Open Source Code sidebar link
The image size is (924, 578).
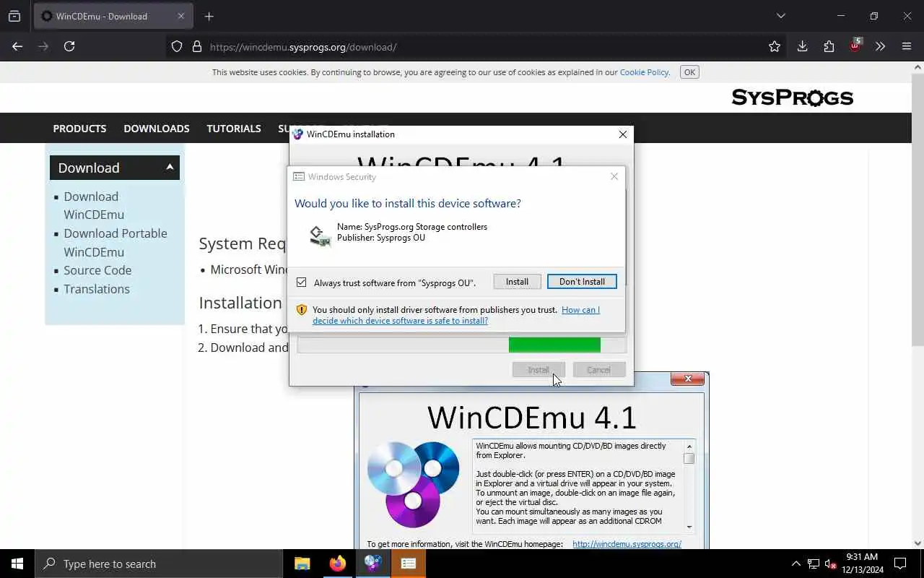pos(97,270)
